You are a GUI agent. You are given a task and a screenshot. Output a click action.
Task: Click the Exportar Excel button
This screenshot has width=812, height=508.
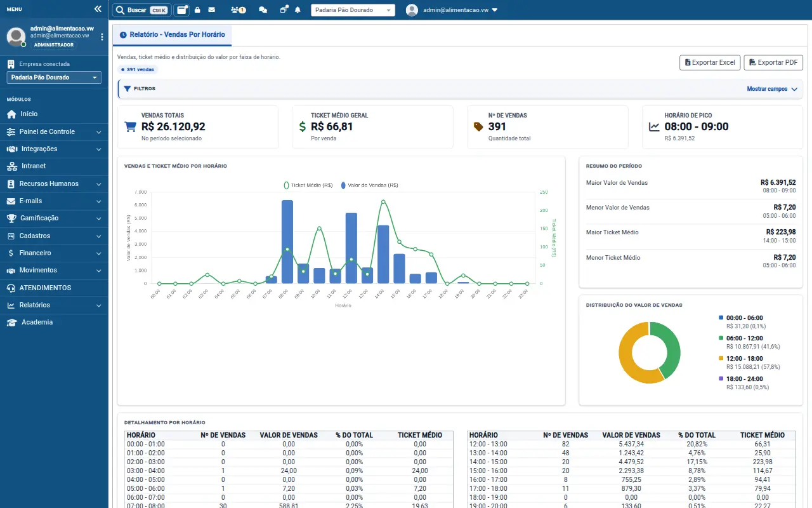tap(710, 62)
